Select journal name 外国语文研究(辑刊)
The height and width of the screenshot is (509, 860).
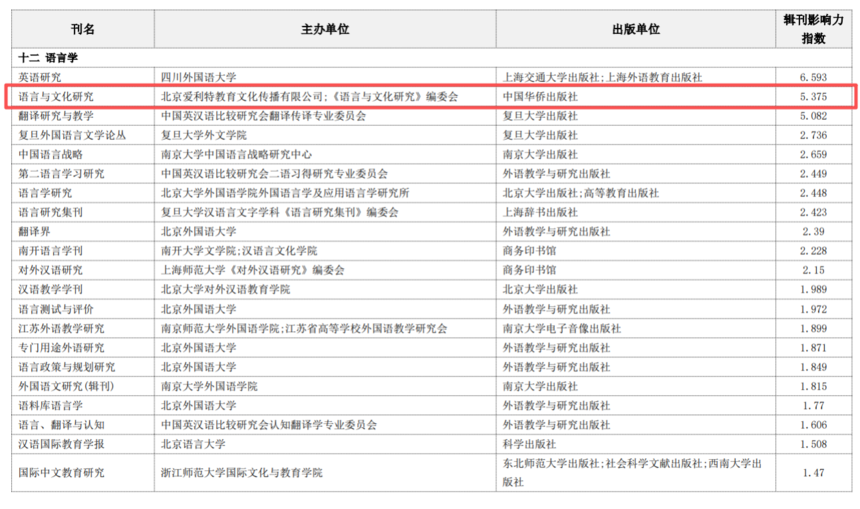pyautogui.click(x=66, y=386)
